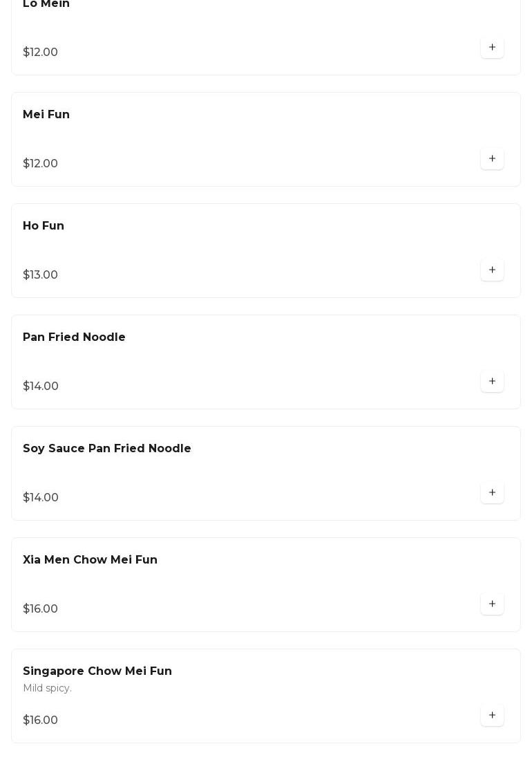
Task: Add Singapore Chow Mei Fun with plus icon
Action: point(492,716)
